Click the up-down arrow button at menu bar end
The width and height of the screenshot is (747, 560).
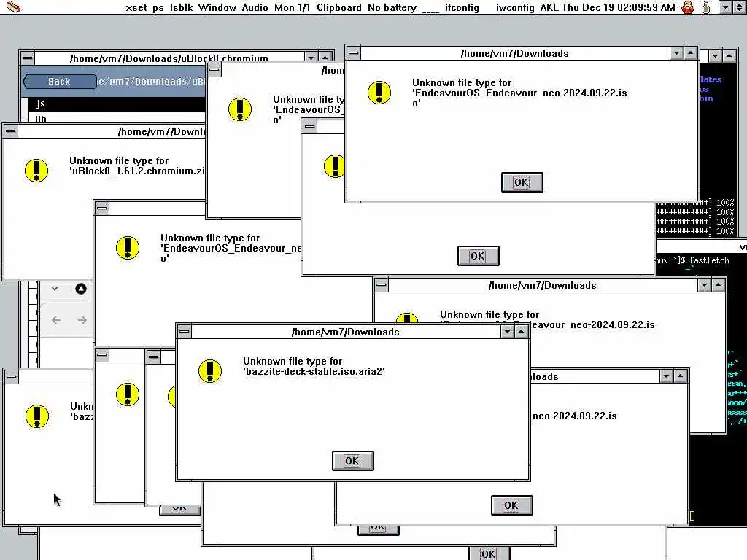(739, 7)
